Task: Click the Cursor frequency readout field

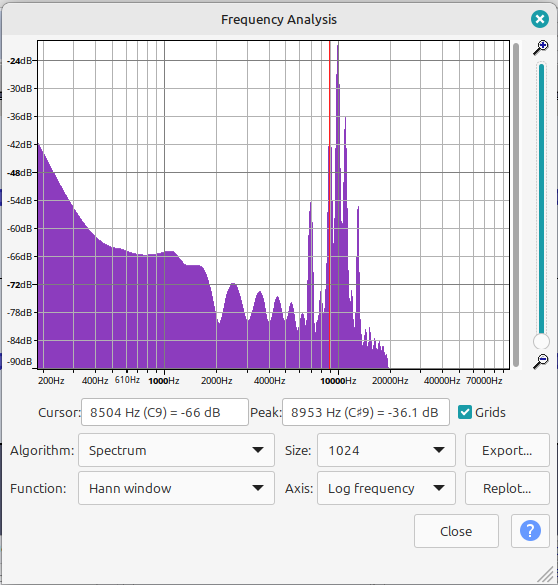Action: pyautogui.click(x=165, y=412)
